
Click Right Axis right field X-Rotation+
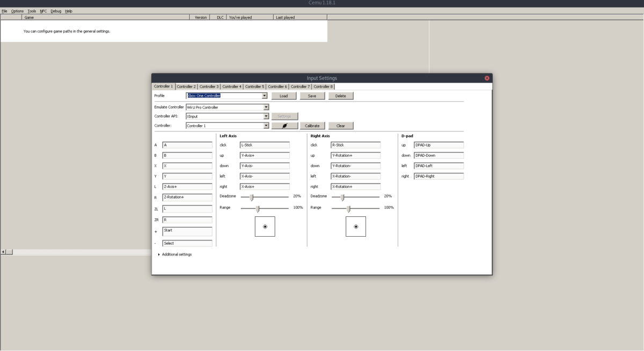[356, 187]
